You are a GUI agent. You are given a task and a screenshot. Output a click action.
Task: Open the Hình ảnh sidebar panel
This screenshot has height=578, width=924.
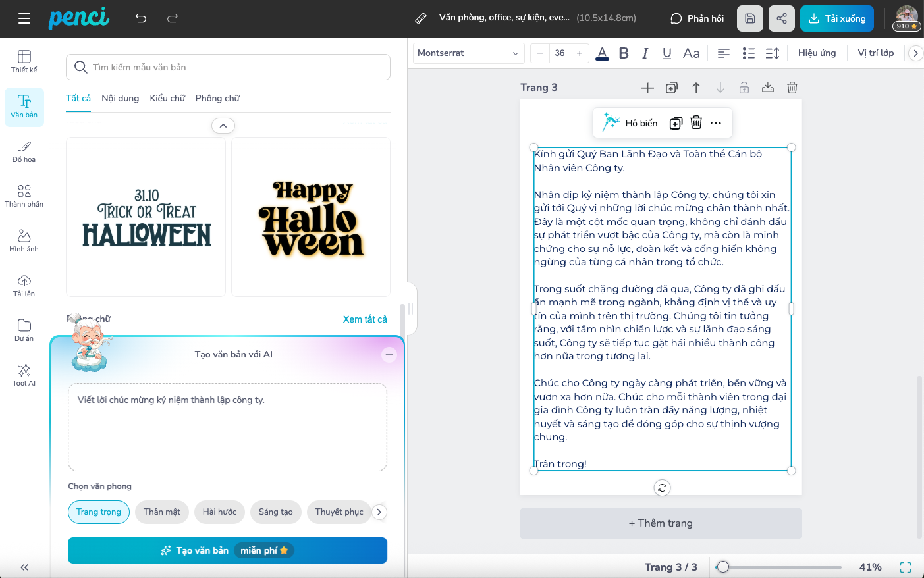tap(24, 240)
